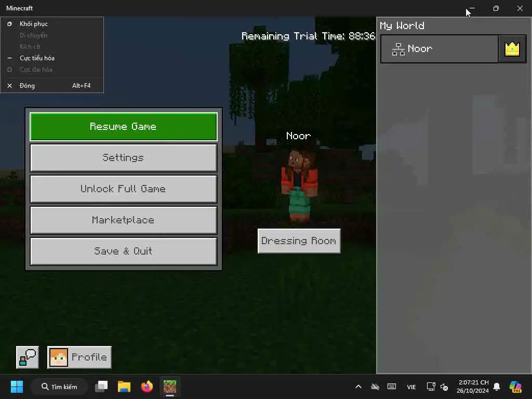532x399 pixels.
Task: Select the Noor player entry in My World
Action: (440, 49)
